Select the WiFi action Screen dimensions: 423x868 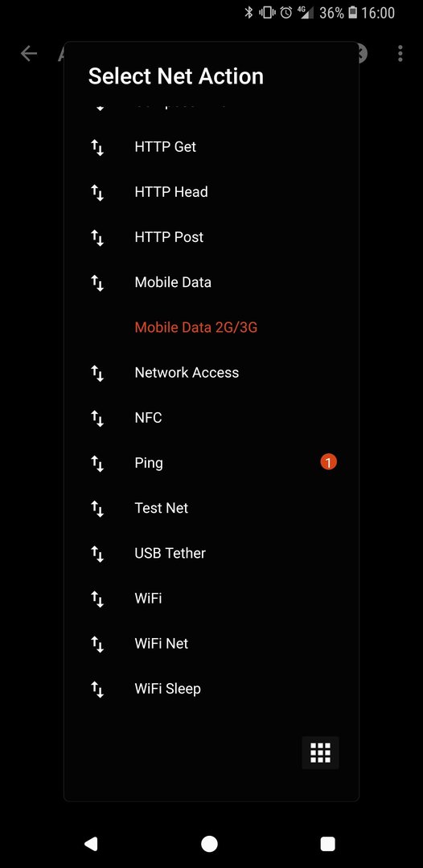pyautogui.click(x=211, y=599)
